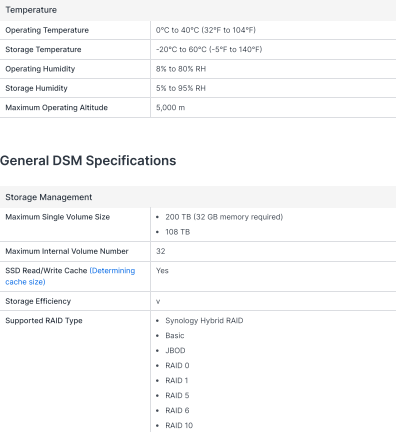Screen dimensions: 397x432
Task: Select the 'General DSM Specifications' heading
Action: point(88,161)
